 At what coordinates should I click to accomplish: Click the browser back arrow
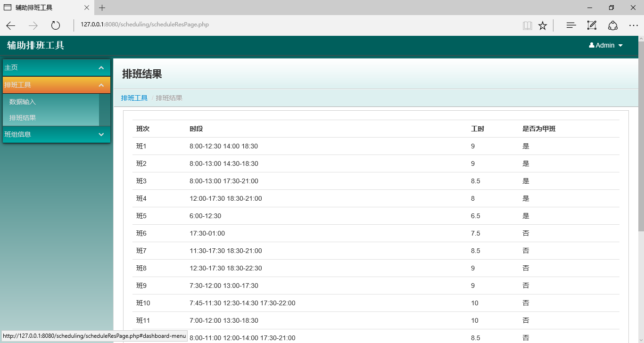(11, 25)
